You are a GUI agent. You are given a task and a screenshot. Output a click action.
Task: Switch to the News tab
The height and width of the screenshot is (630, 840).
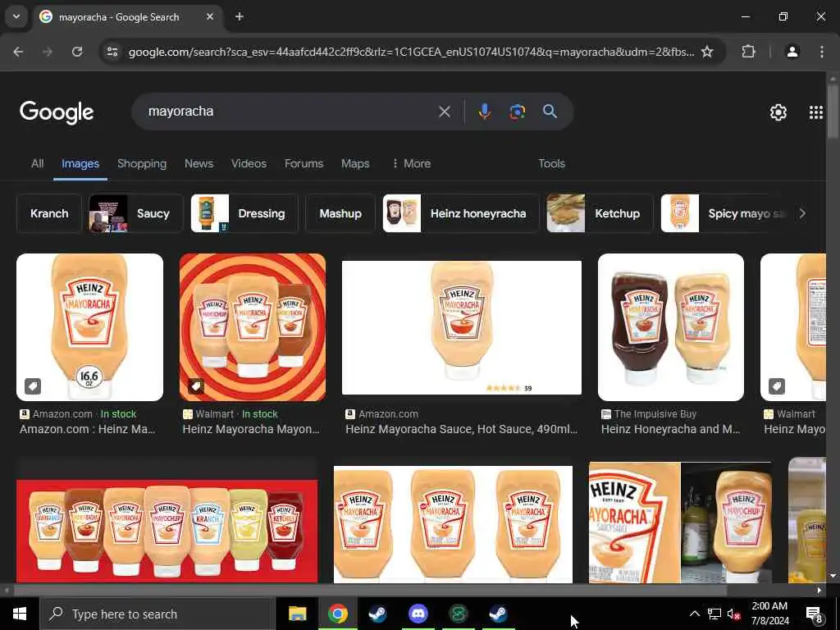199,163
